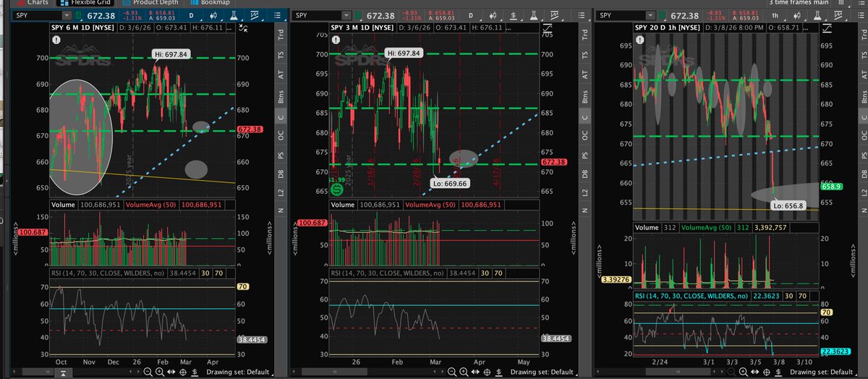This screenshot has width=868, height=379.
Task: Open the 1h timeframe selector in right chart
Action: coord(775,15)
